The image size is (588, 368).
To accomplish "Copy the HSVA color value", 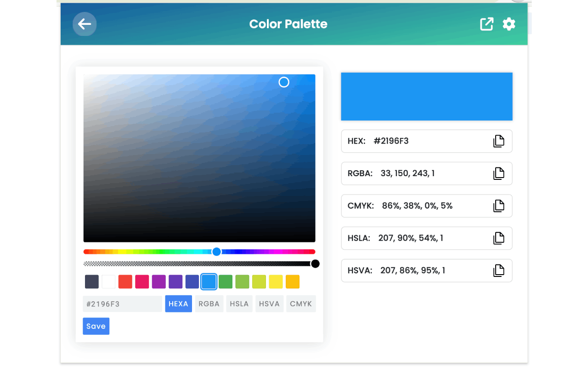I will tap(498, 270).
